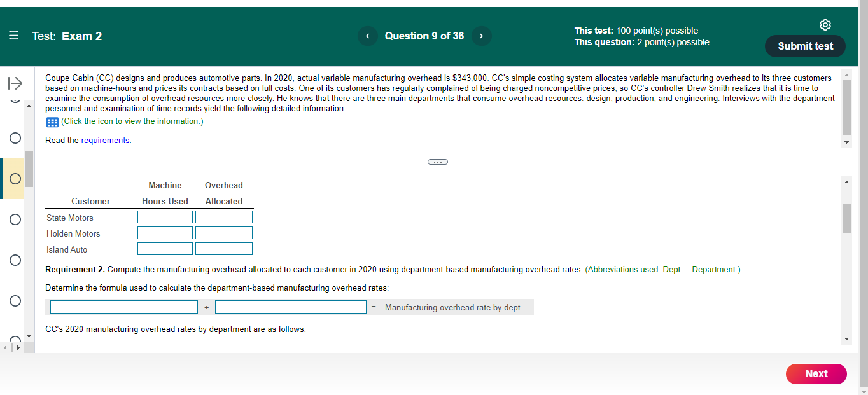Click the up arrow on the question panel scrollbar

click(847, 74)
